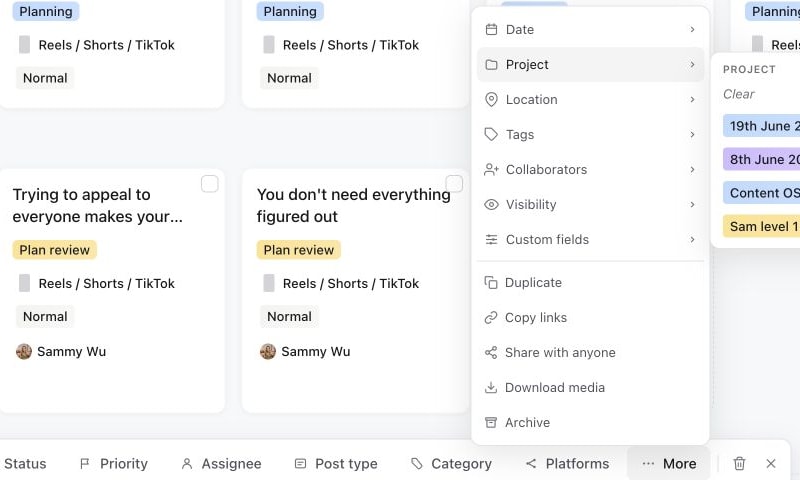800x480 pixels.
Task: Click the tag icon beside Tags
Action: tap(491, 135)
